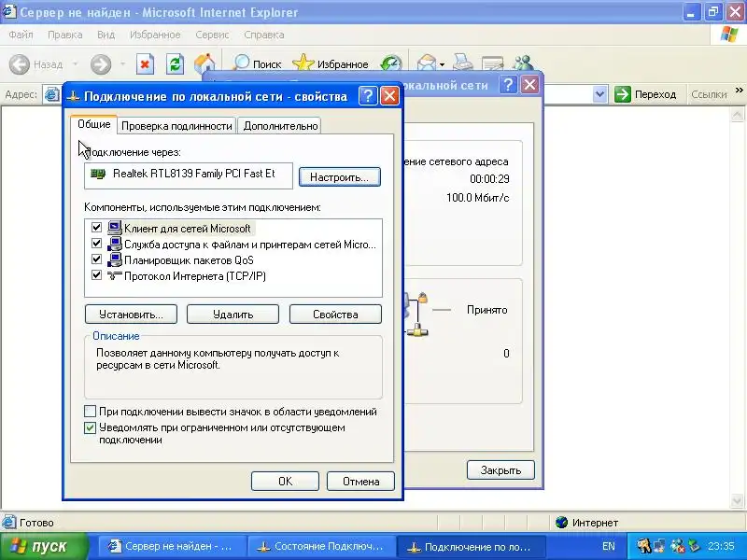This screenshot has width=747, height=560.
Task: Open Search (Поиск) in IE toolbar
Action: coord(257,63)
